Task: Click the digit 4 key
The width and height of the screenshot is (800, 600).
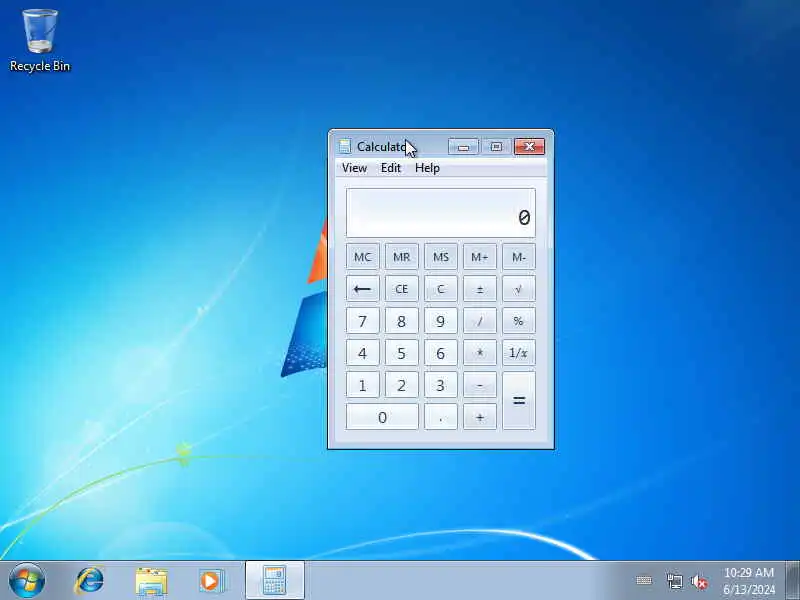Action: point(362,353)
